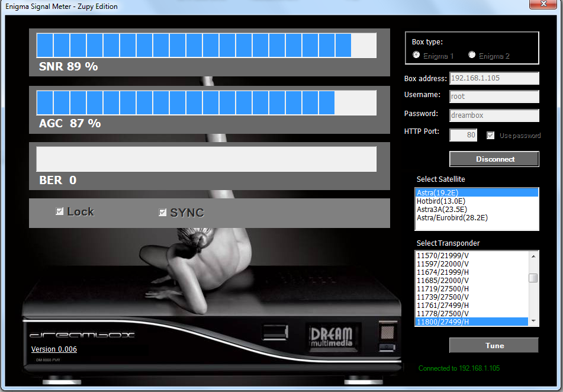
Task: Select transponder 11778/27500/V
Action: pyautogui.click(x=471, y=313)
